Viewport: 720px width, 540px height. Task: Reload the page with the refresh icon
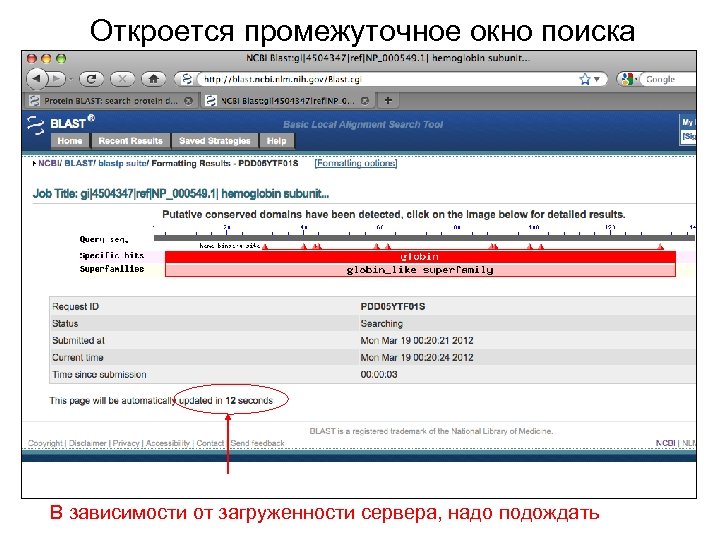pyautogui.click(x=91, y=79)
